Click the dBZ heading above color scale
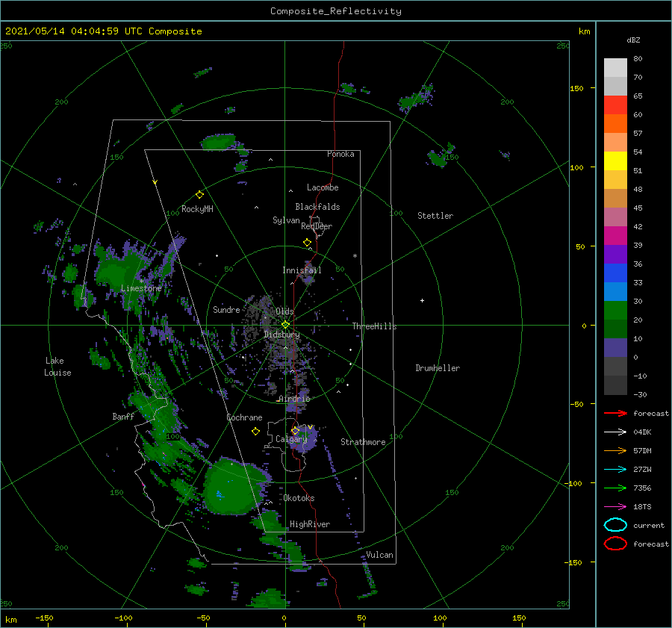This screenshot has height=628, width=672. [633, 40]
